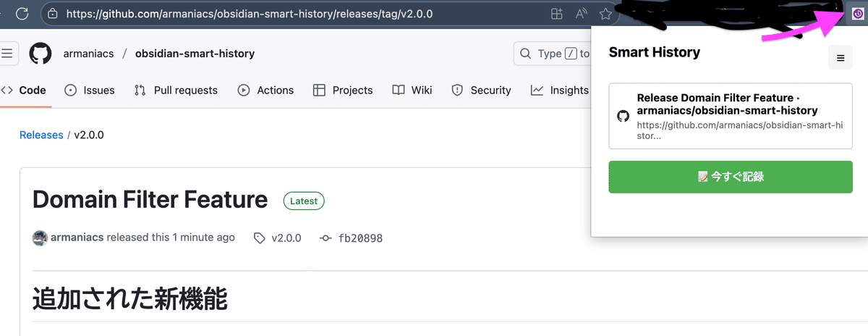Go to the Actions tab
The width and height of the screenshot is (868, 336).
[x=265, y=91]
